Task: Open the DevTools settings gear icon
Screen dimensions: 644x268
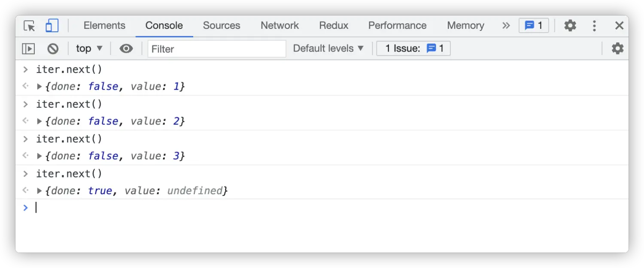Action: point(570,26)
